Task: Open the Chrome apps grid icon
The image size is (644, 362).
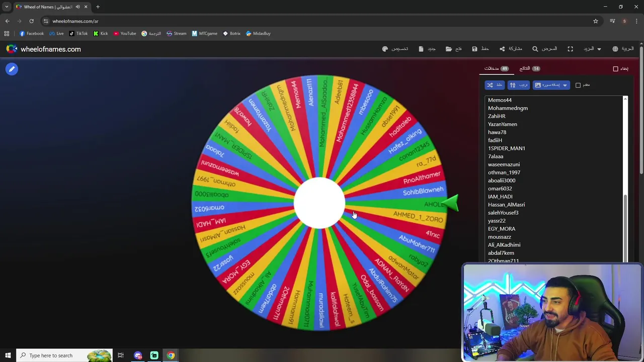Action: (7, 33)
